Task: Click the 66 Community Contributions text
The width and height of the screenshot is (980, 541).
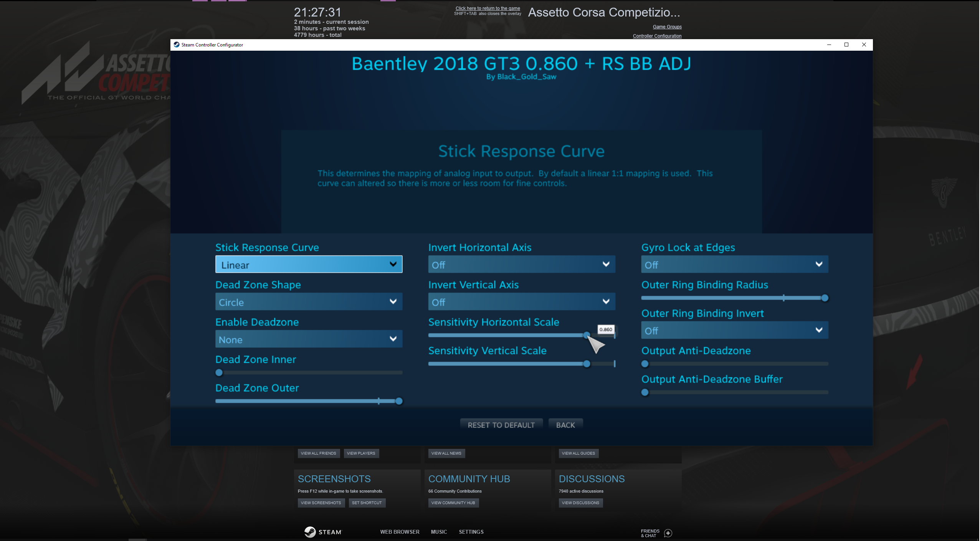Action: tap(455, 491)
